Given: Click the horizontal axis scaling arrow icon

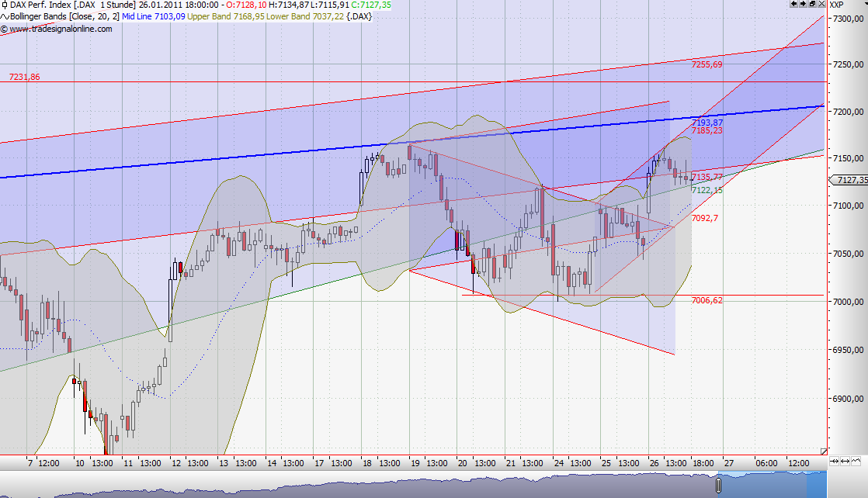Looking at the screenshot, I should pyautogui.click(x=845, y=461).
